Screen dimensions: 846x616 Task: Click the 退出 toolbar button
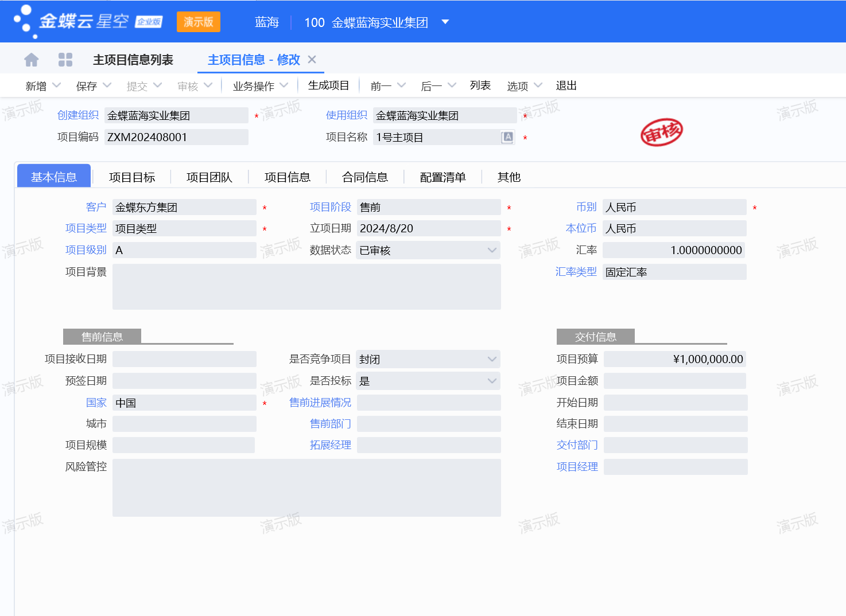point(566,85)
